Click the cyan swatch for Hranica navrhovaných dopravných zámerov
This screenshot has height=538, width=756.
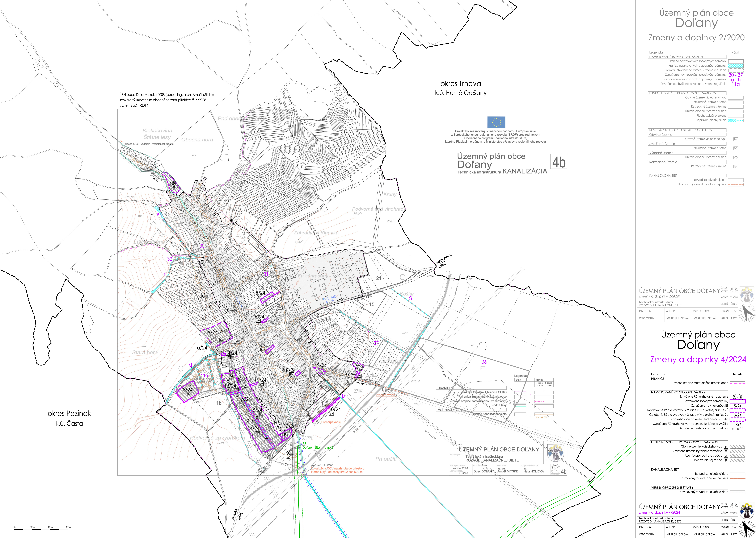(736, 66)
